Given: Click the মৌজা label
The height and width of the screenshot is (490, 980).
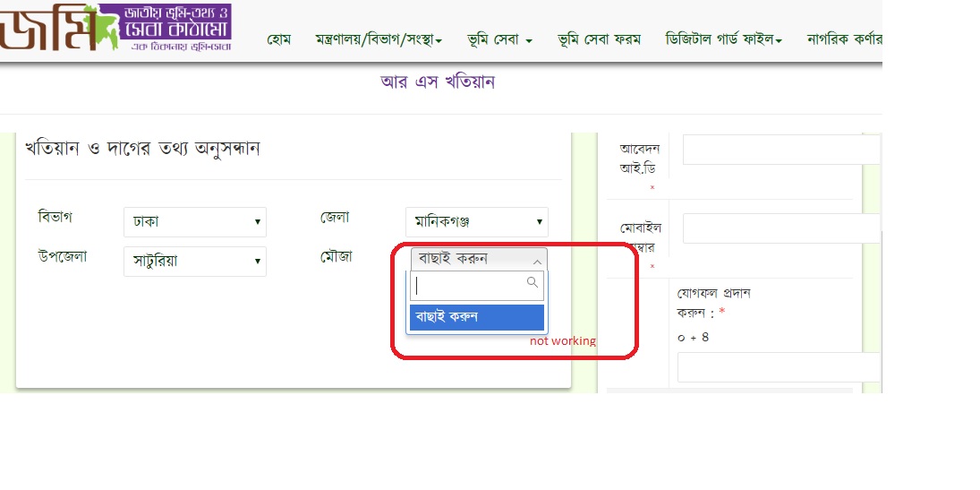Looking at the screenshot, I should 336,256.
